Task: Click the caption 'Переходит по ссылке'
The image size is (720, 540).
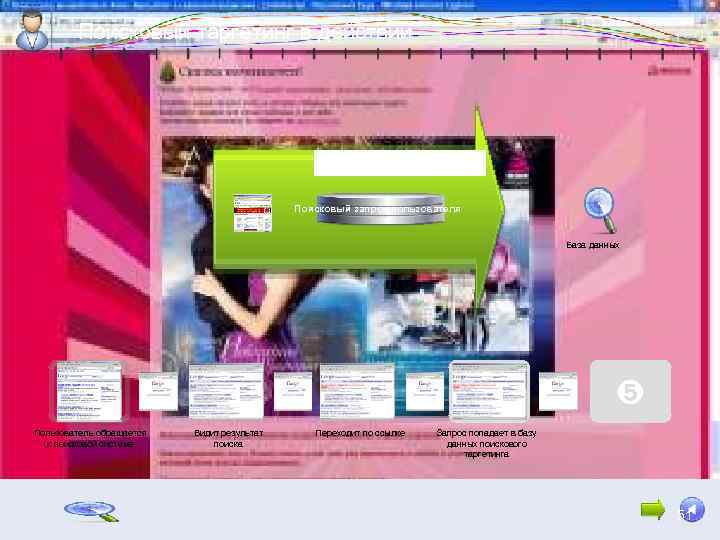Action: pyautogui.click(x=360, y=433)
